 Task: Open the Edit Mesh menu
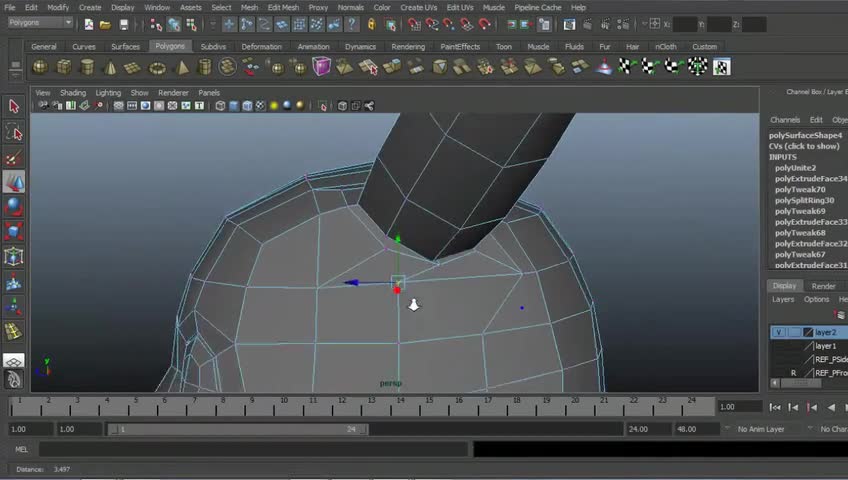click(x=283, y=7)
